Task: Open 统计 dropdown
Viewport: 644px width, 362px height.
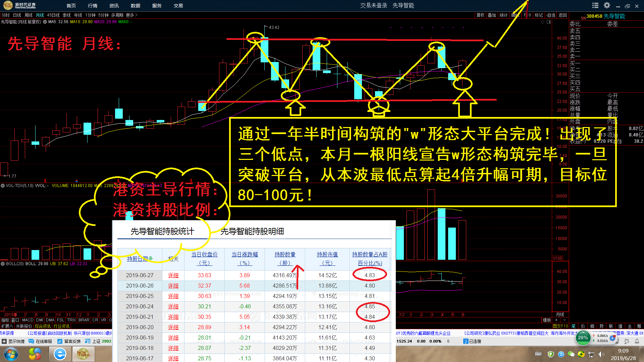Action: (x=503, y=15)
